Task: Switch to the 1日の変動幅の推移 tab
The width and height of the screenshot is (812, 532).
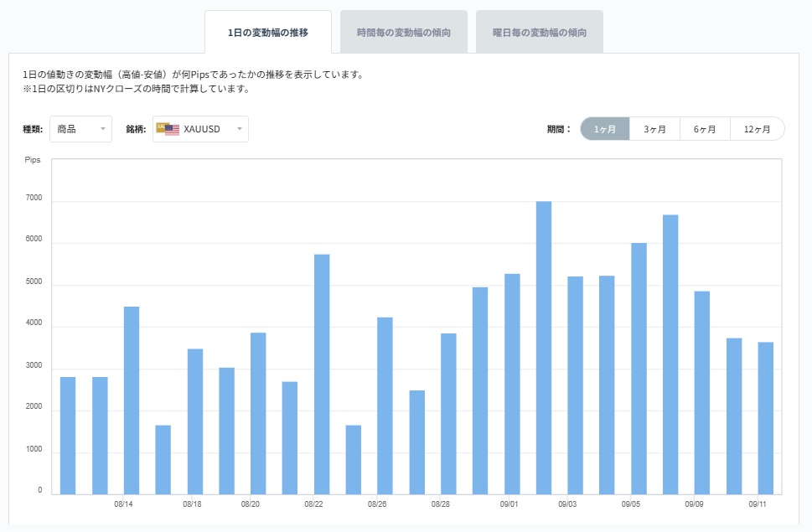Action: tap(267, 32)
